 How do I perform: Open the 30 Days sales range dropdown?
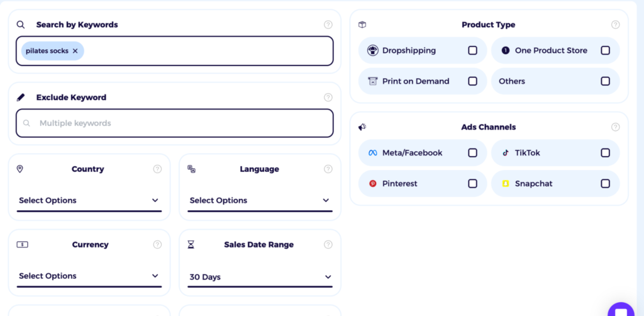pyautogui.click(x=260, y=277)
